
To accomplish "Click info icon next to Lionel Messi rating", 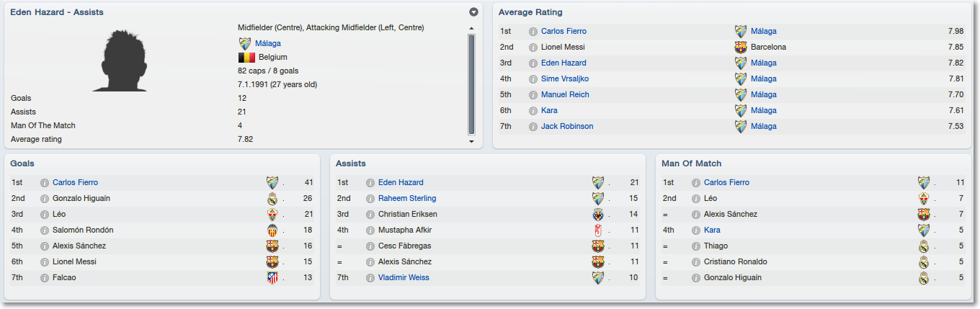I will coord(533,48).
